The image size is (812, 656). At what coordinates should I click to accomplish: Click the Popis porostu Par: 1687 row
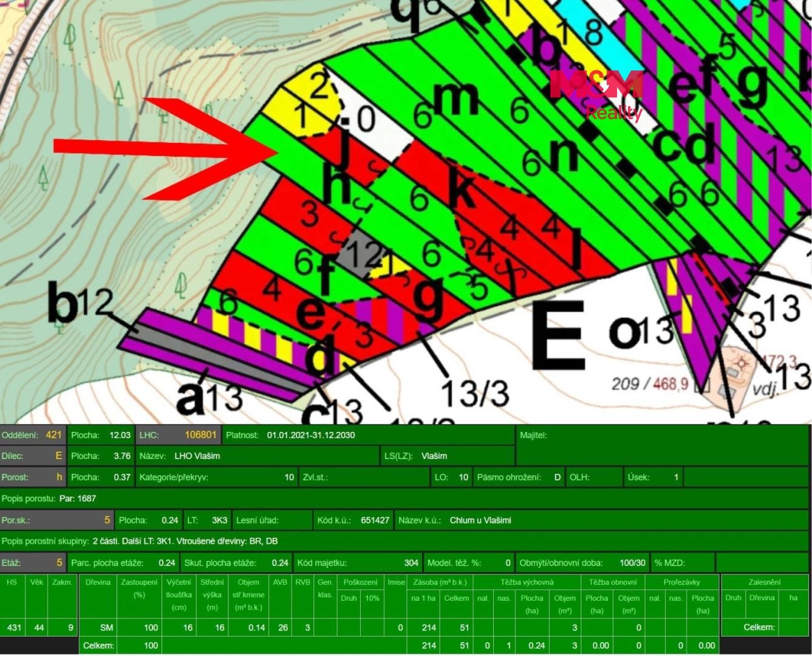(x=404, y=499)
